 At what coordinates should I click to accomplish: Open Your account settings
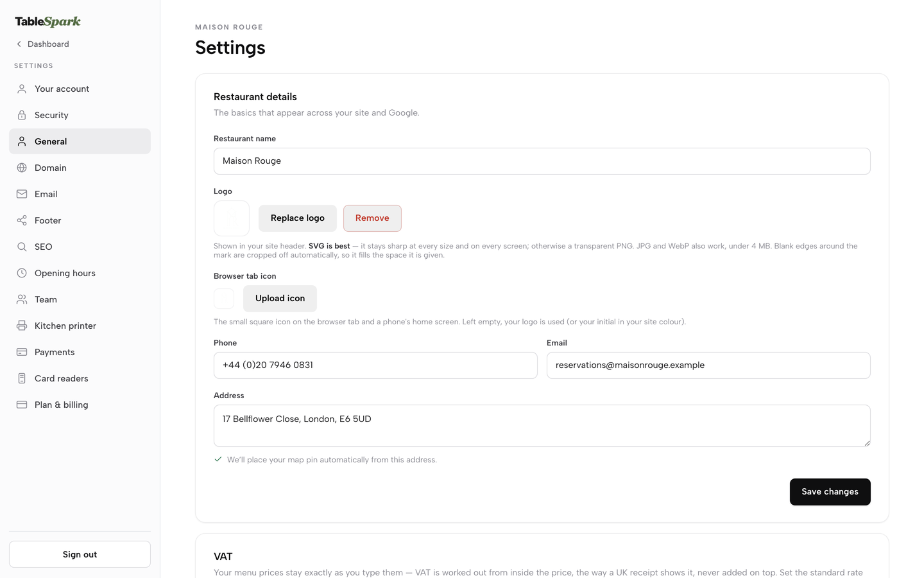point(80,89)
